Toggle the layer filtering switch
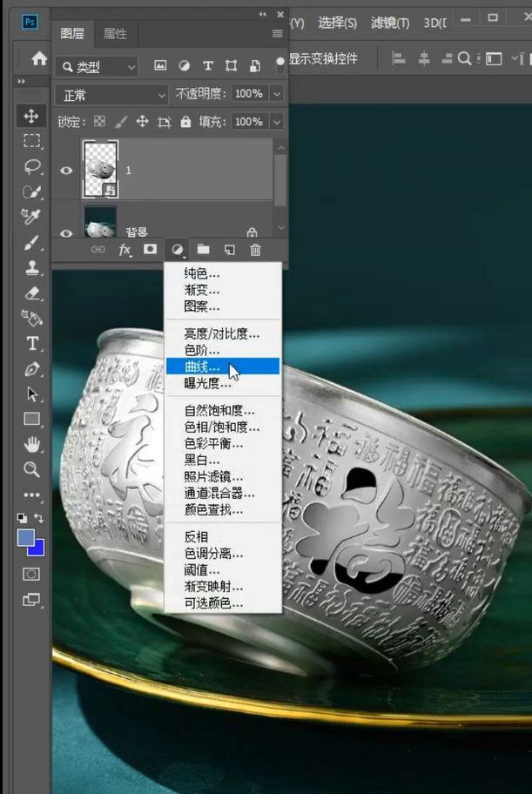This screenshot has height=794, width=532. 279,64
